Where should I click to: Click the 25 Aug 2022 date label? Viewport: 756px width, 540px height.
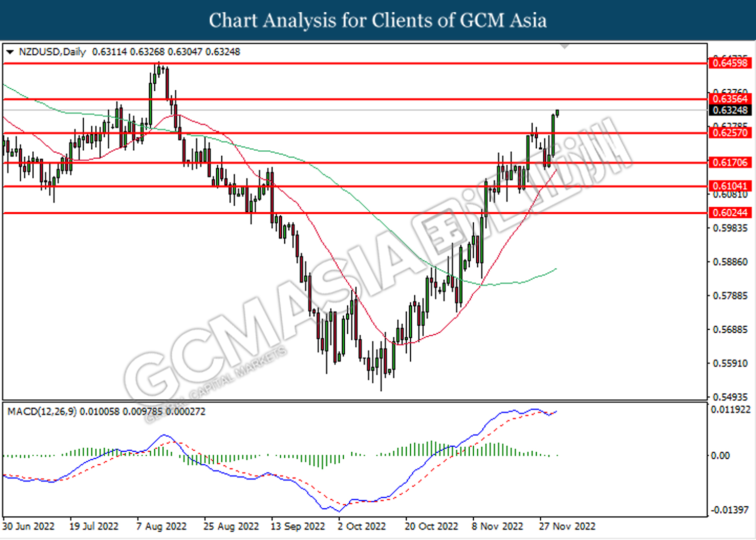tap(231, 526)
